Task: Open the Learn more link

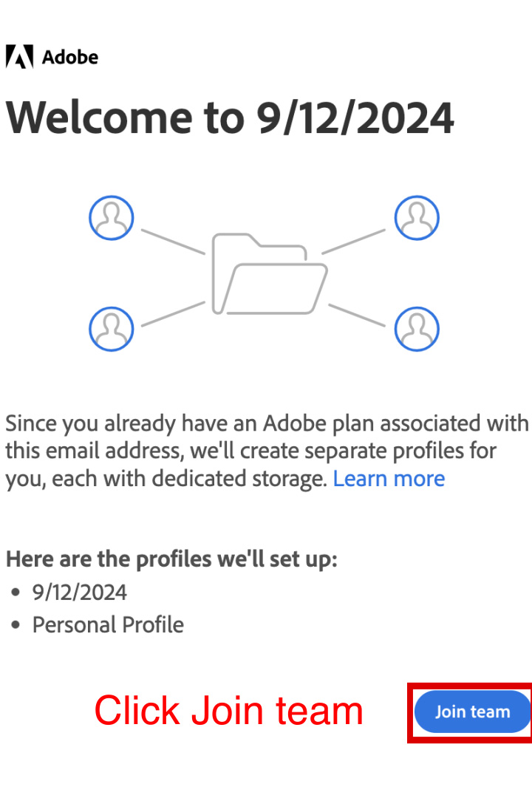Action: (x=389, y=479)
